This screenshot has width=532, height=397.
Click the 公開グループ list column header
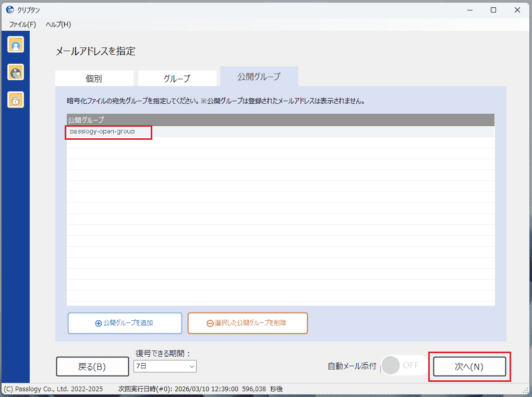tap(280, 120)
